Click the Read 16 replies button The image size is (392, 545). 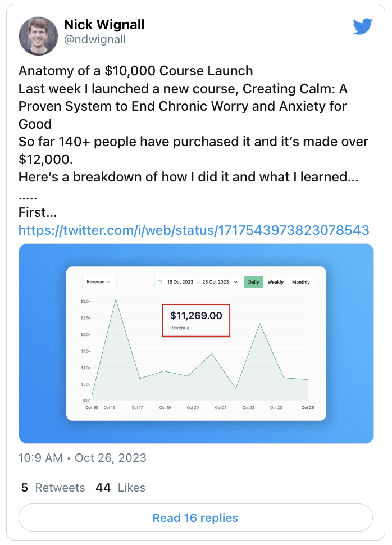[x=195, y=517]
